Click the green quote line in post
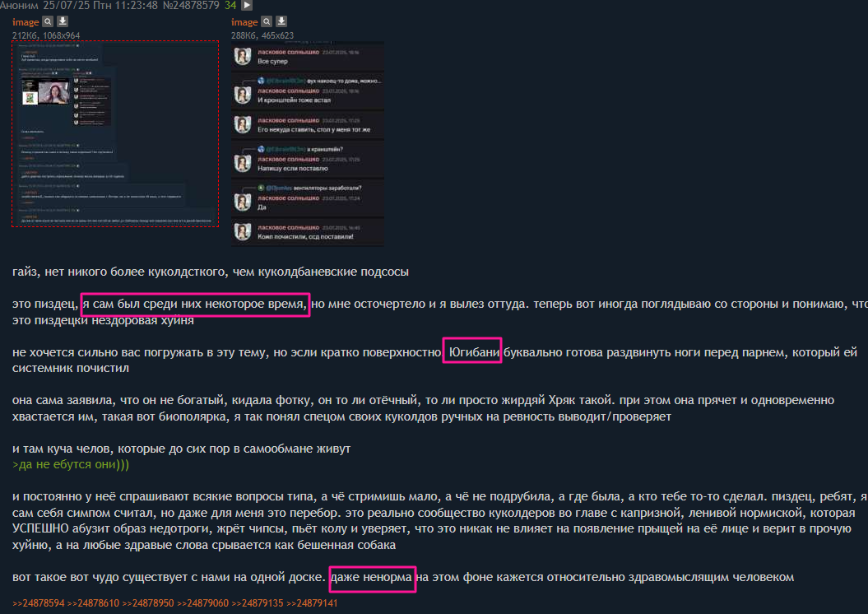 pyautogui.click(x=70, y=464)
